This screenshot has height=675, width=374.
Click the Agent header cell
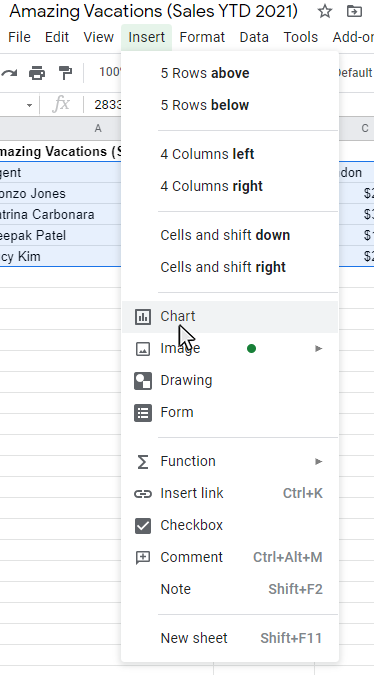[x=60, y=173]
